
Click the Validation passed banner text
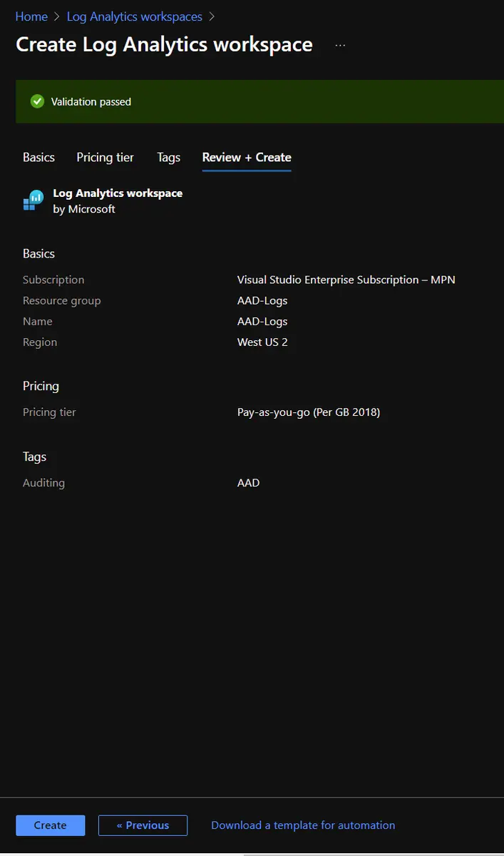click(91, 102)
